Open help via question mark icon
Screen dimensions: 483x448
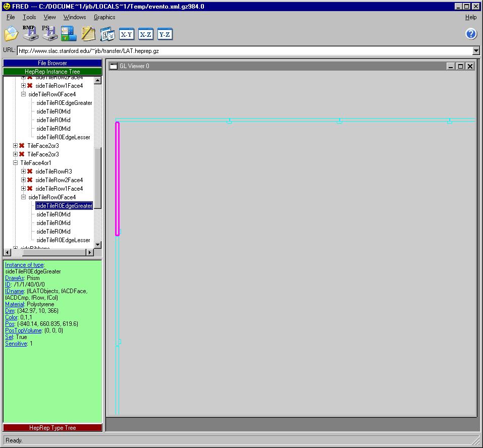[x=471, y=34]
